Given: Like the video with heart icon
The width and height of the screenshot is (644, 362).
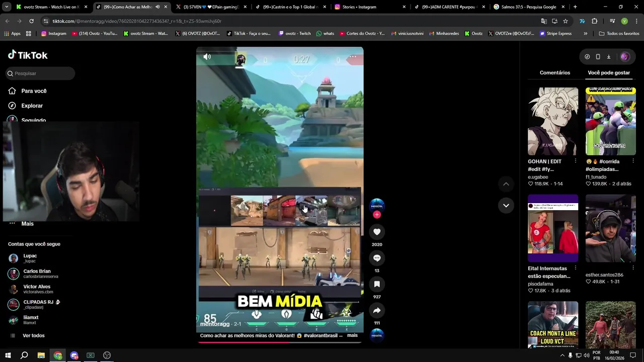Looking at the screenshot, I should (x=377, y=232).
